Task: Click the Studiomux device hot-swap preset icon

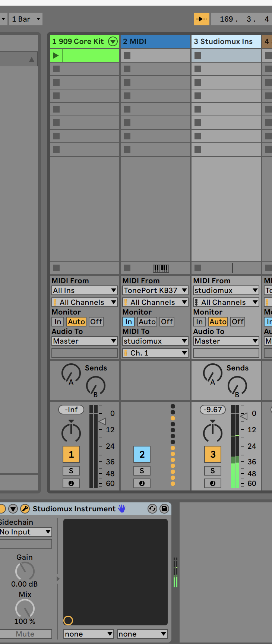Action: point(152,509)
